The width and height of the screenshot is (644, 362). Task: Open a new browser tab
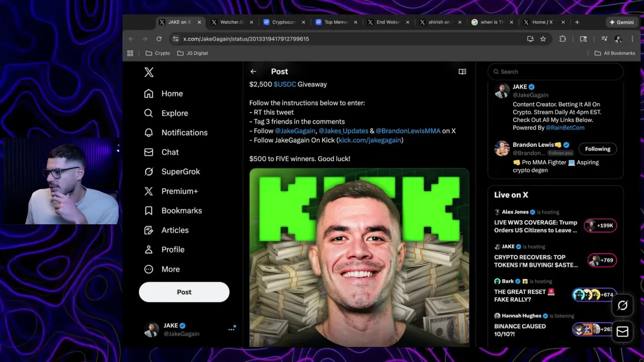click(x=577, y=22)
